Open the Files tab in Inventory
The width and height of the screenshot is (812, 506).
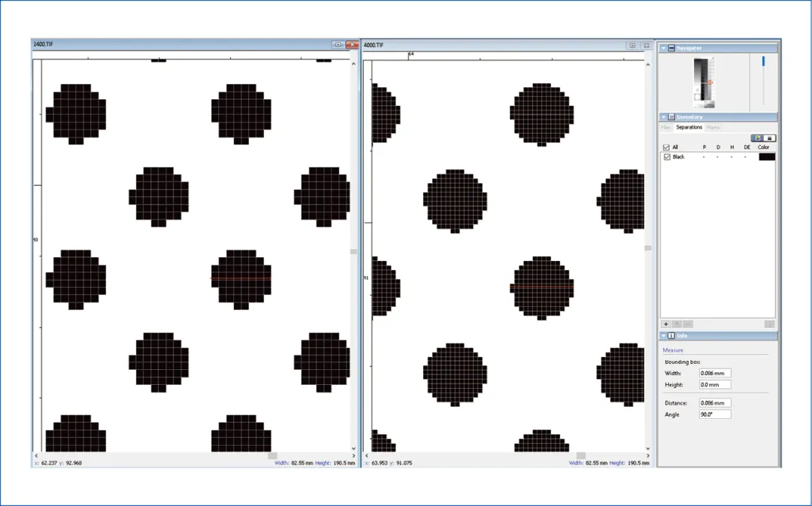coord(666,127)
